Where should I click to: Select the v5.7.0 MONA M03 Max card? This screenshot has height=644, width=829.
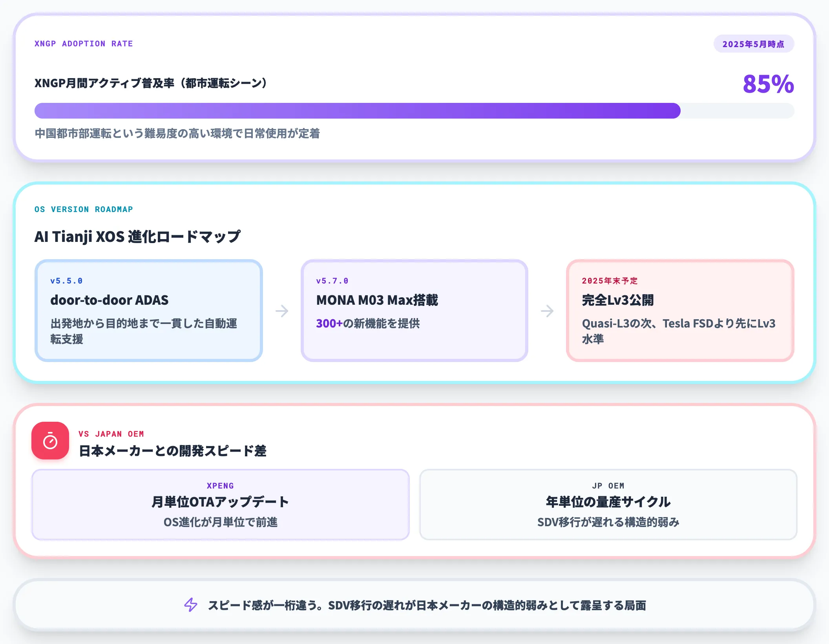pyautogui.click(x=414, y=310)
